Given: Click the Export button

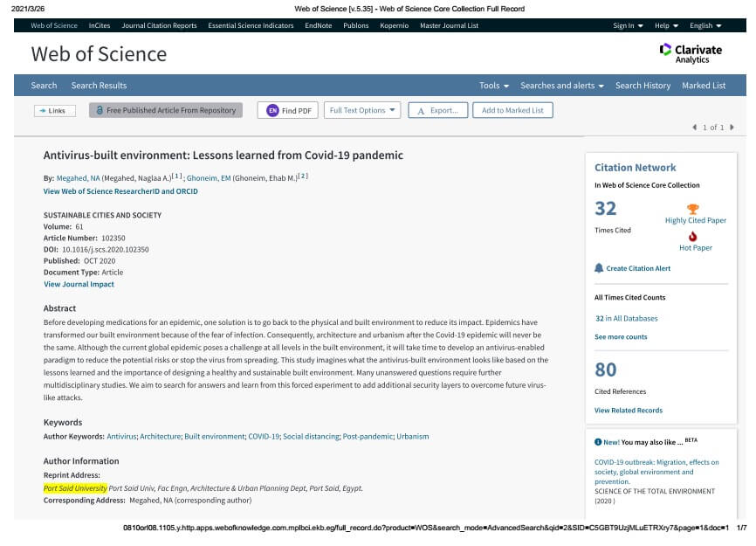Looking at the screenshot, I should [437, 110].
